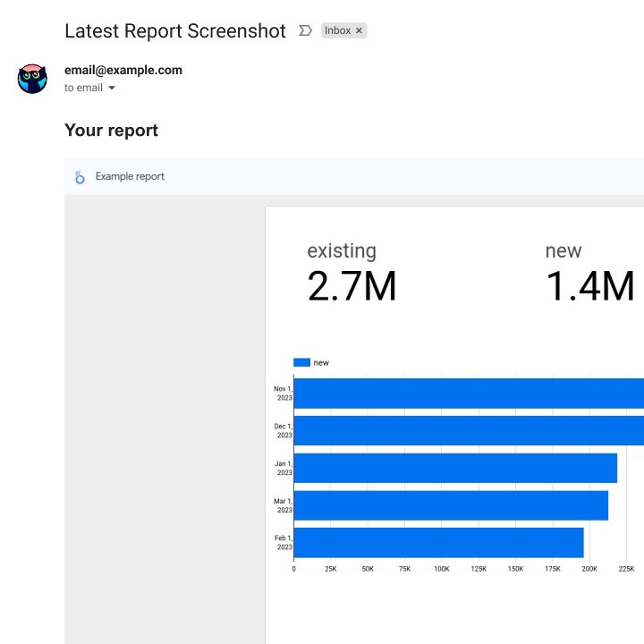Click the importance marker icon beside the subject
644x644 pixels.
305,30
